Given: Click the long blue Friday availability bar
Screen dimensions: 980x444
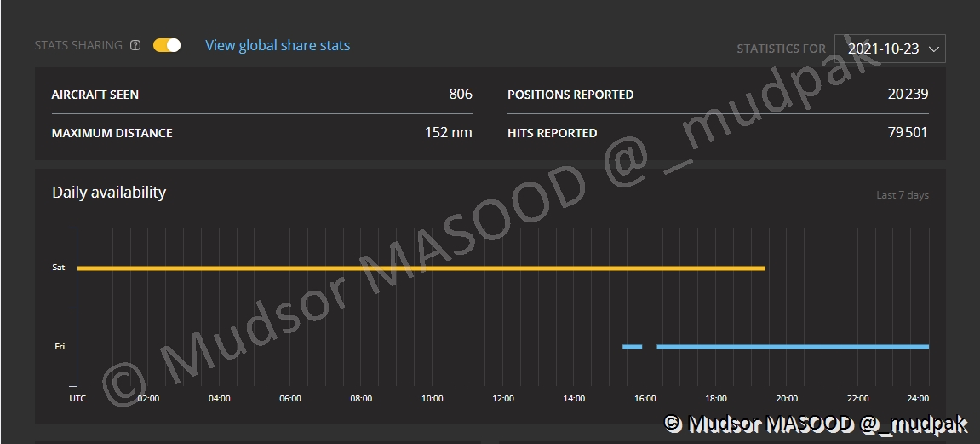Looking at the screenshot, I should 792,347.
